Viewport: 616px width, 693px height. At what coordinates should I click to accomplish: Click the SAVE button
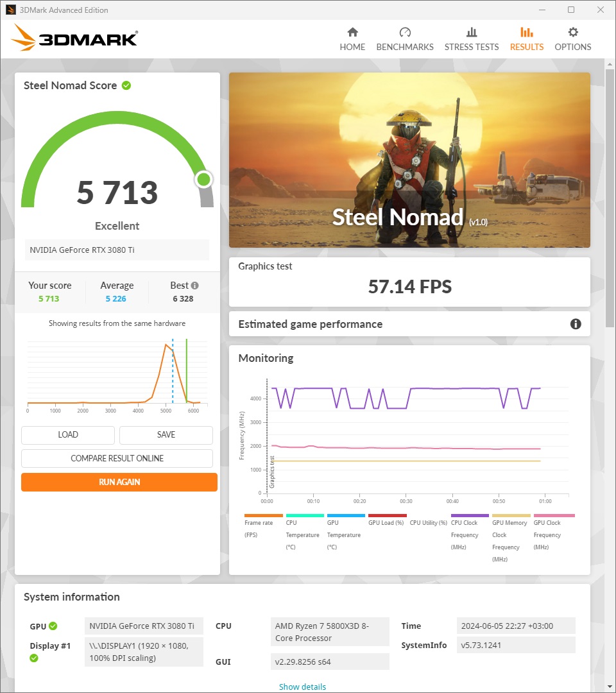pyautogui.click(x=166, y=435)
